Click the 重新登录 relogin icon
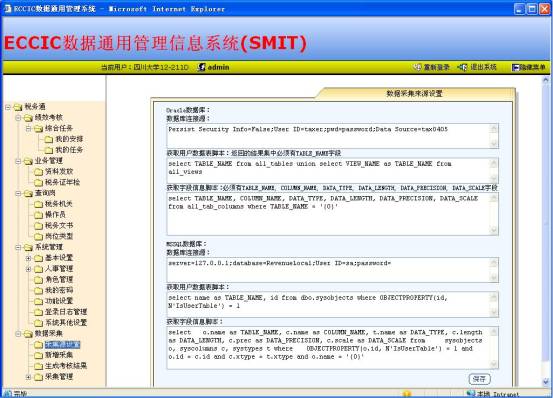 417,67
